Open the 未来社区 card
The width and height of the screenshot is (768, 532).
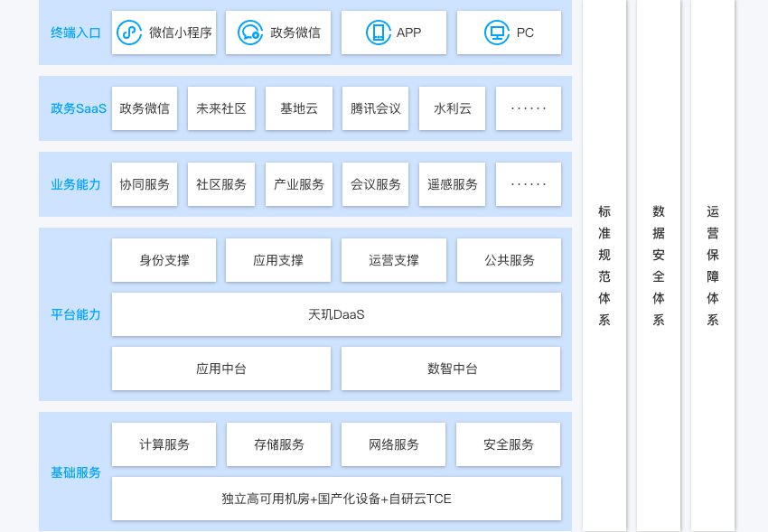pos(221,108)
